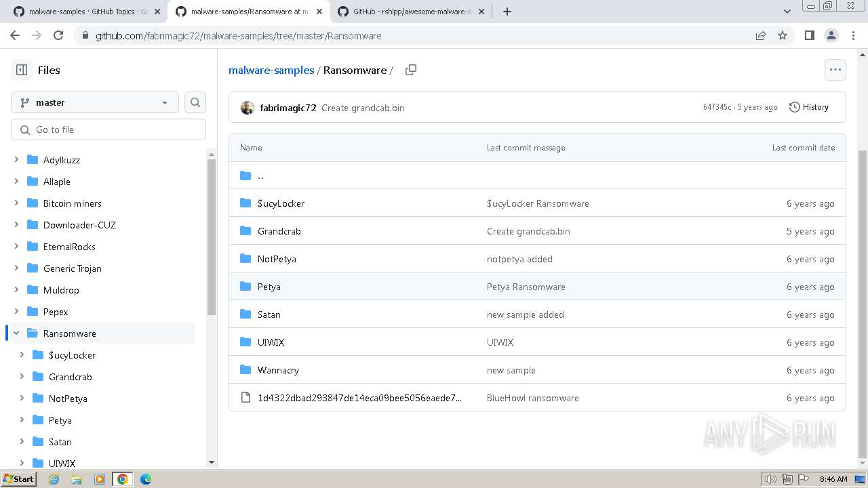Expand the Muldrop folder chevron
Viewport: 868px width, 488px height.
pyautogui.click(x=16, y=290)
